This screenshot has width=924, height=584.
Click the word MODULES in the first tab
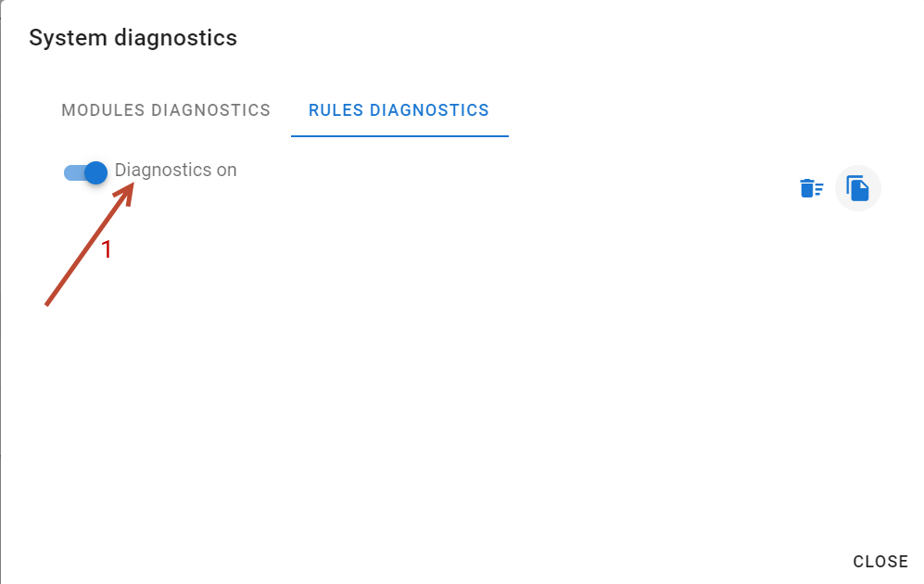tap(103, 110)
